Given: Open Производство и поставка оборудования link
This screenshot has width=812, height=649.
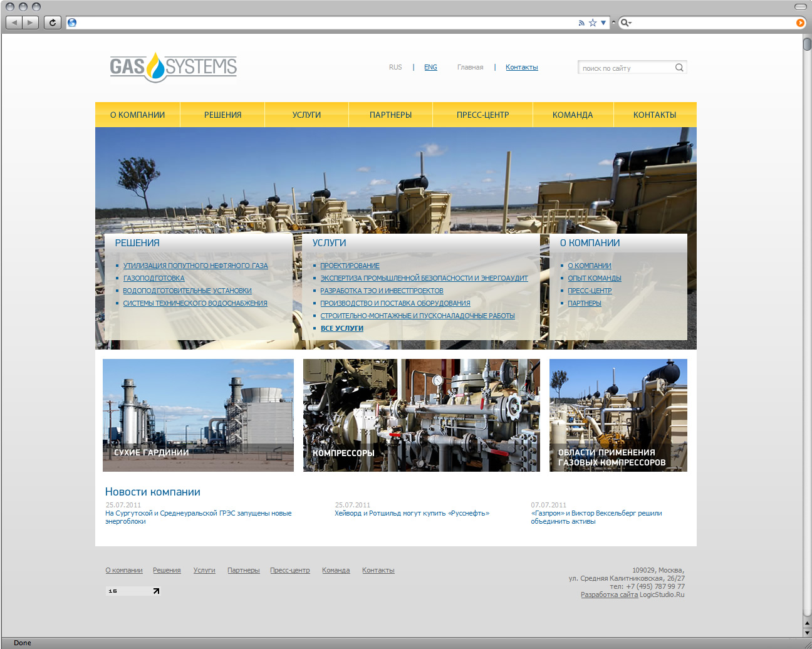Looking at the screenshot, I should click(395, 303).
